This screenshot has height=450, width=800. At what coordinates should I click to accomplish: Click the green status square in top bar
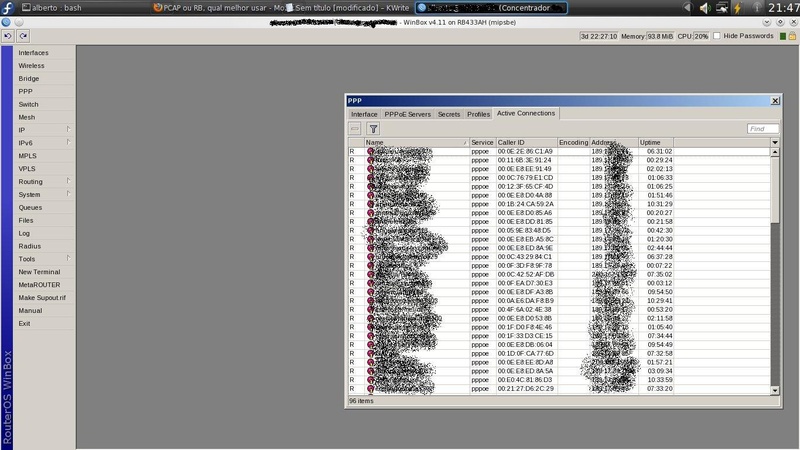tap(783, 36)
